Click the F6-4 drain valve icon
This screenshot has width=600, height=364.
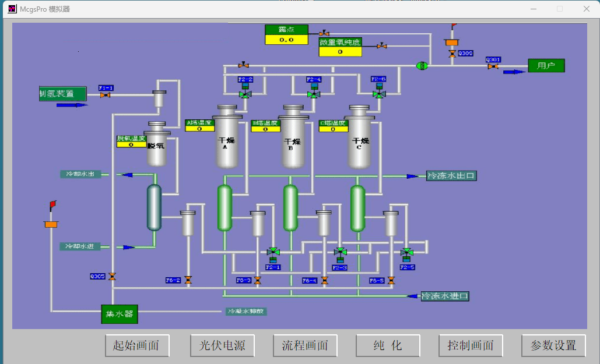(325, 280)
